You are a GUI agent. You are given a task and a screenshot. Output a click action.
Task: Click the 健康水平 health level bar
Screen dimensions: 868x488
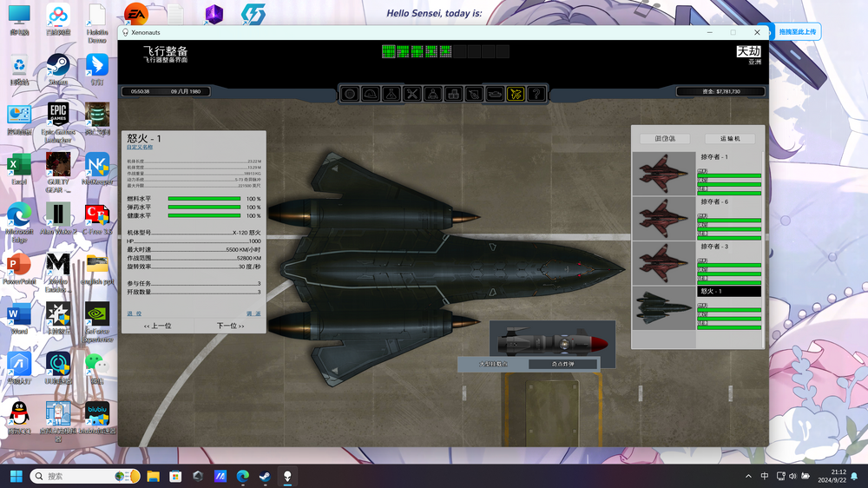204,215
